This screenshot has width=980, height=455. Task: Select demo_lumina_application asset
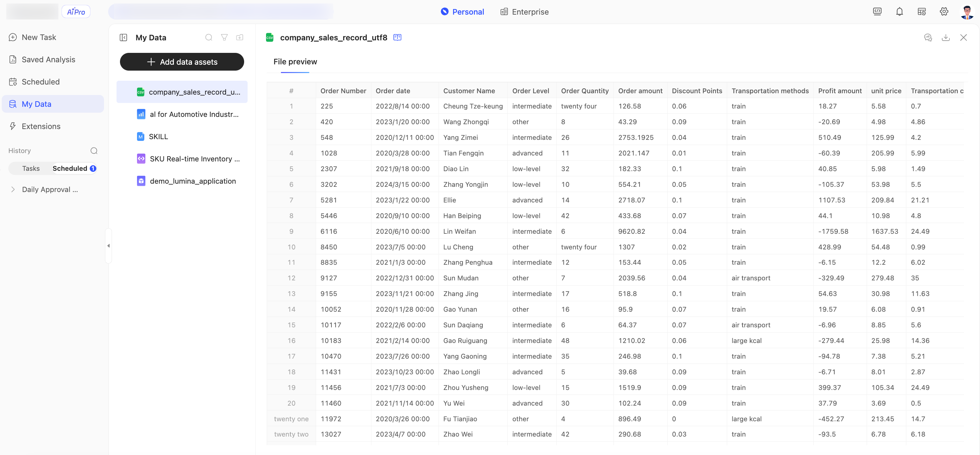(x=182, y=181)
